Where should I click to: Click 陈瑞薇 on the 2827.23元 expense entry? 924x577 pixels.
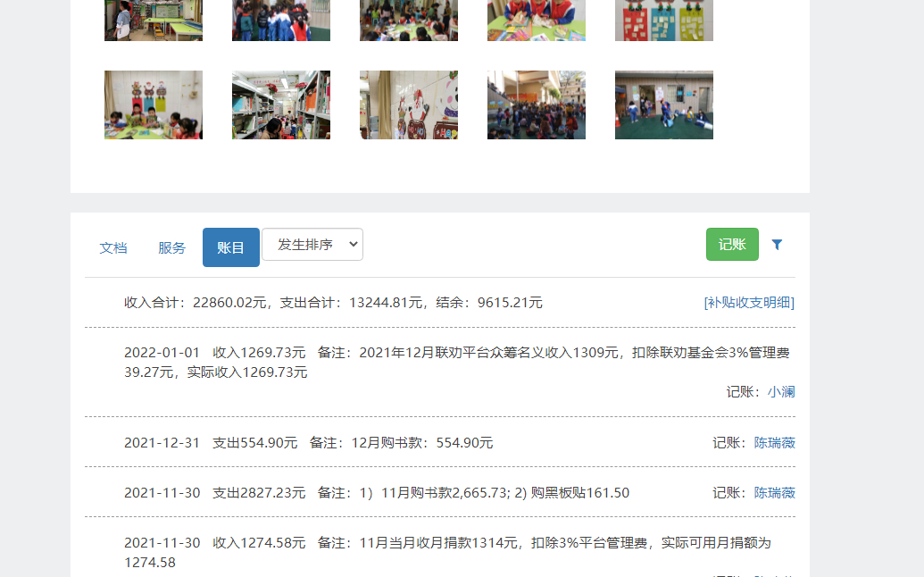[774, 493]
